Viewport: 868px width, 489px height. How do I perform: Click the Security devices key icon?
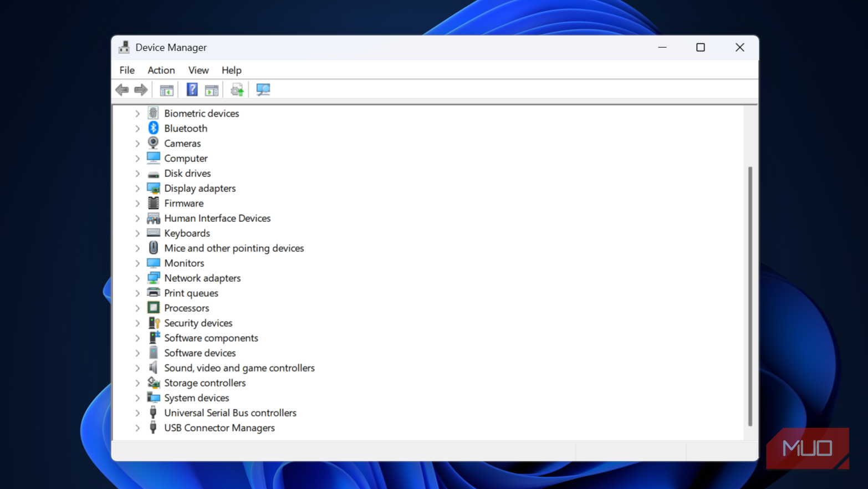coord(154,323)
